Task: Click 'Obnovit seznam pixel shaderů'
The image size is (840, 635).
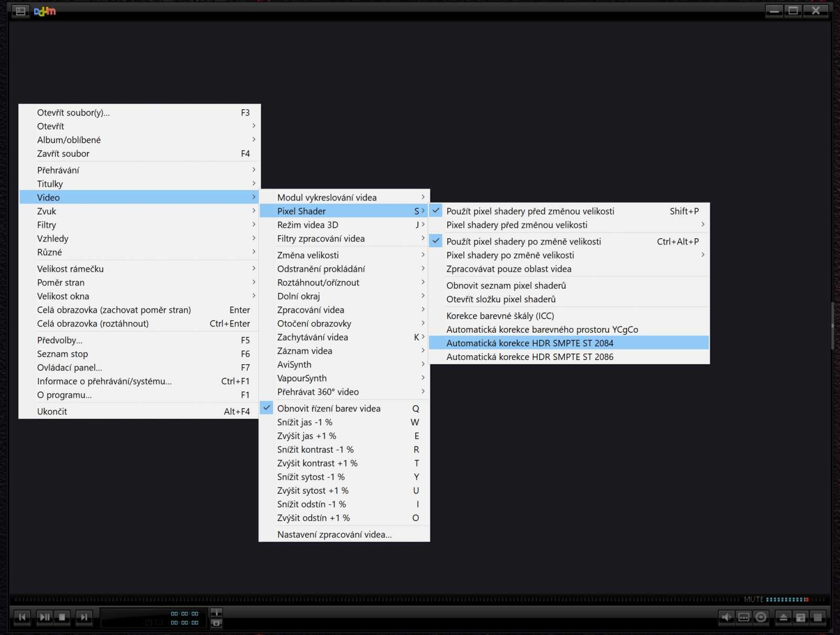Action: pyautogui.click(x=569, y=285)
